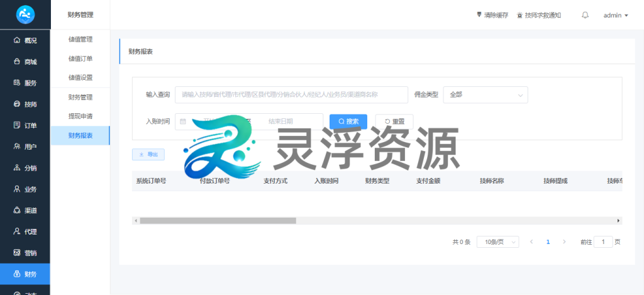Click the 支付方式 column header
This screenshot has width=644, height=295.
coord(275,181)
